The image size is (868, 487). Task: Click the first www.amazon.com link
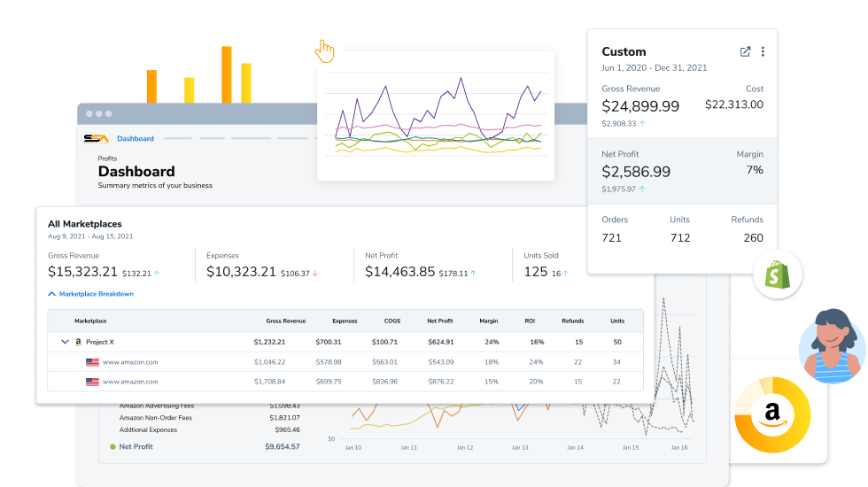[130, 362]
